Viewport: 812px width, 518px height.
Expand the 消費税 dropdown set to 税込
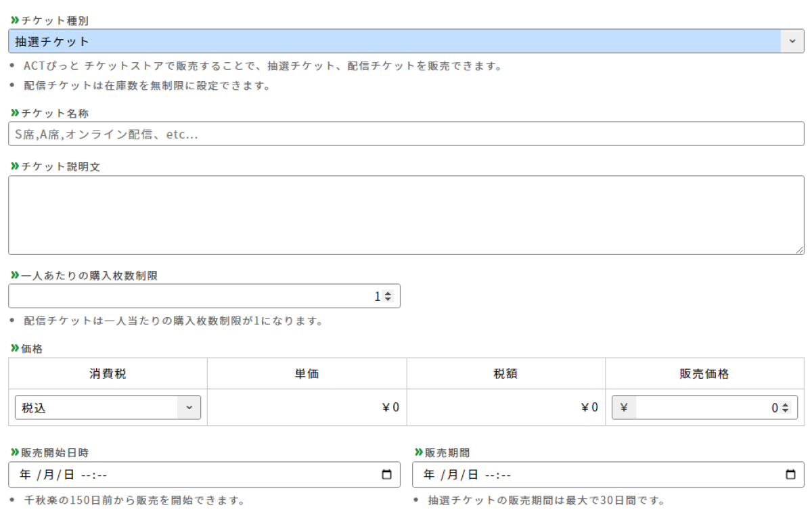click(108, 408)
